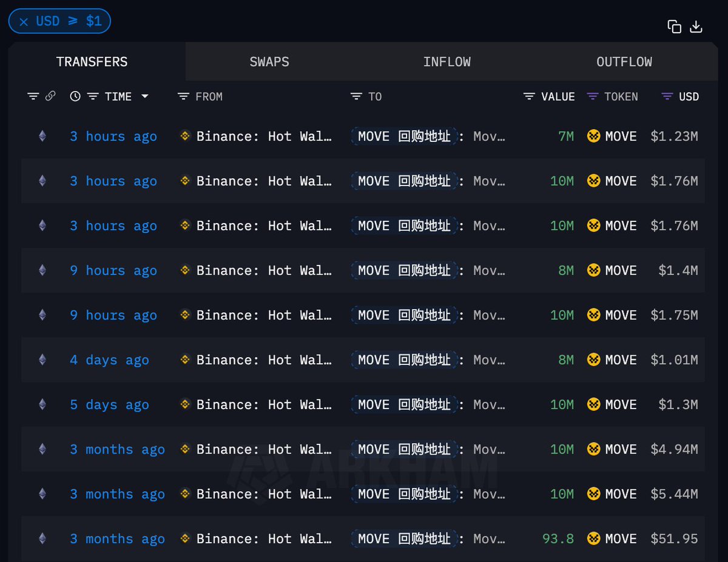Expand the TIME sort dropdown arrow

144,96
